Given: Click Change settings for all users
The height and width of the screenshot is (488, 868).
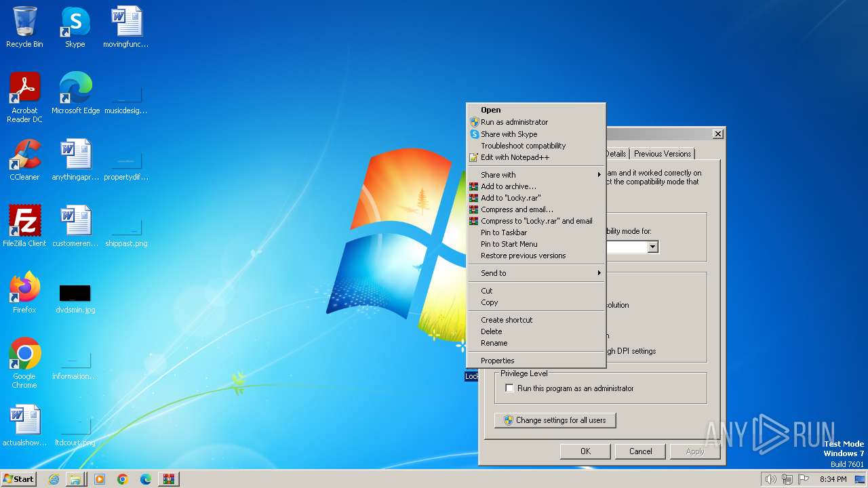Looking at the screenshot, I should [555, 420].
